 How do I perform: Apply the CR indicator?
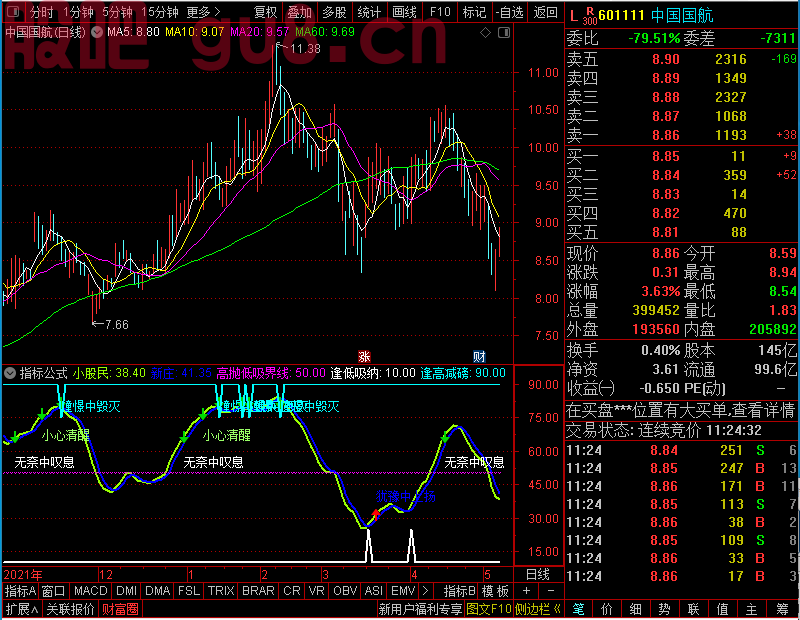(x=292, y=591)
